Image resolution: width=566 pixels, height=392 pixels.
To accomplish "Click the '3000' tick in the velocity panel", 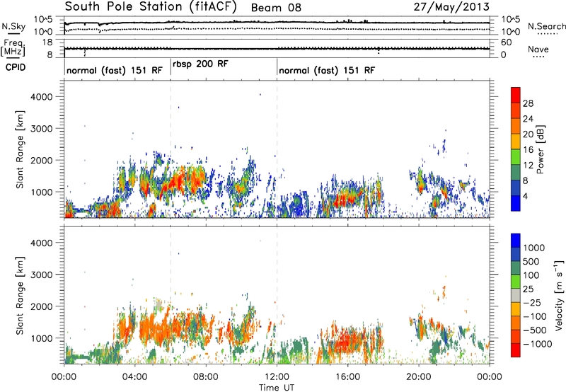I will [41, 275].
